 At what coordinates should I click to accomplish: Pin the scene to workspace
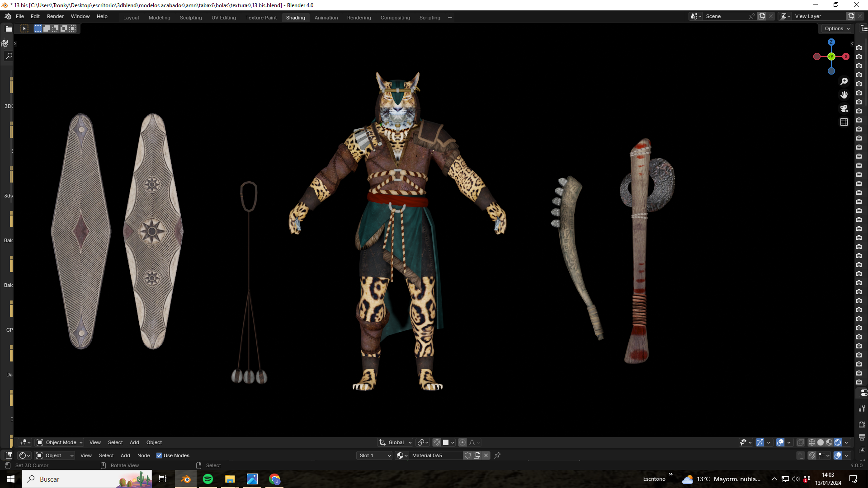click(752, 16)
